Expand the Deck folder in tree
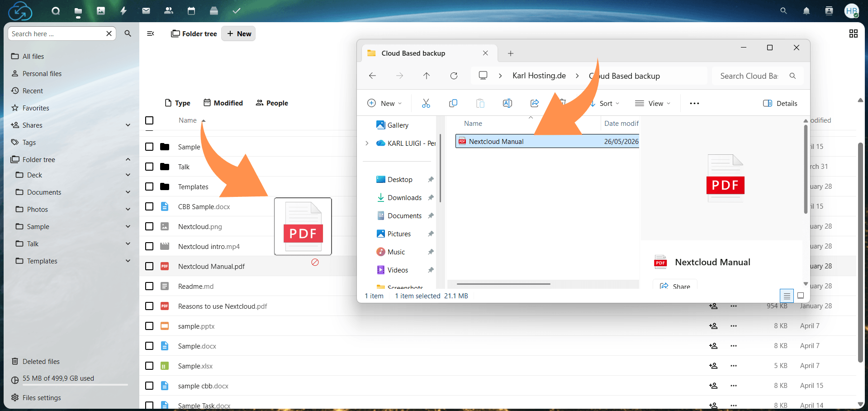Viewport: 868px width, 411px height. tap(128, 175)
